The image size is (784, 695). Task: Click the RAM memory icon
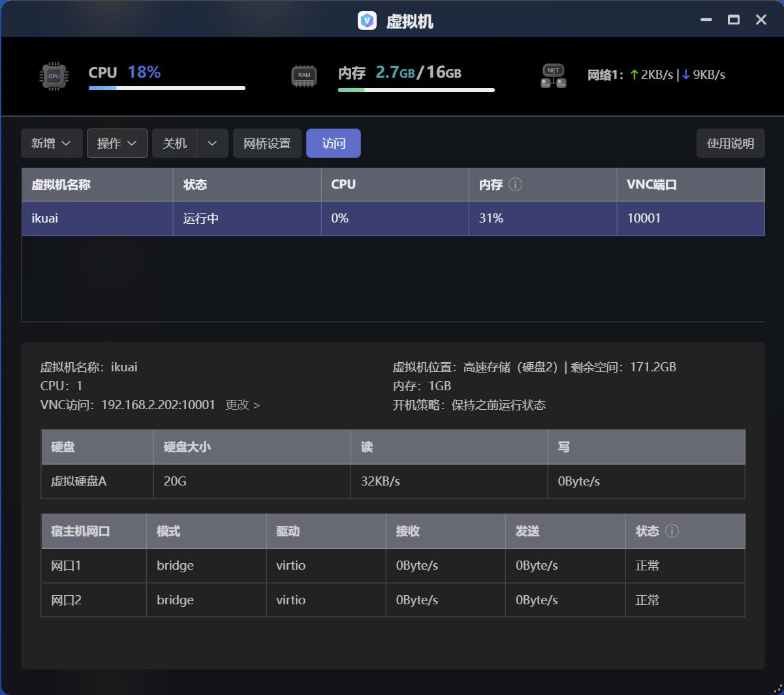pyautogui.click(x=304, y=76)
